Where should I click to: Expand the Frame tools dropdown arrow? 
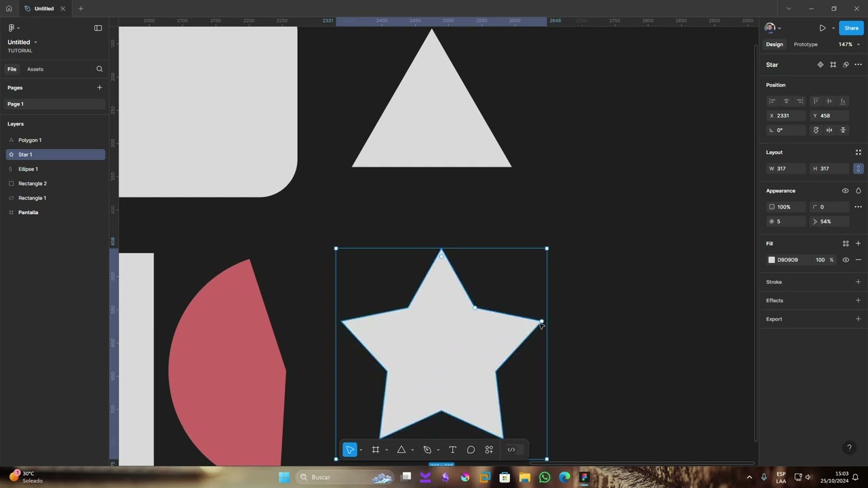coord(387,450)
